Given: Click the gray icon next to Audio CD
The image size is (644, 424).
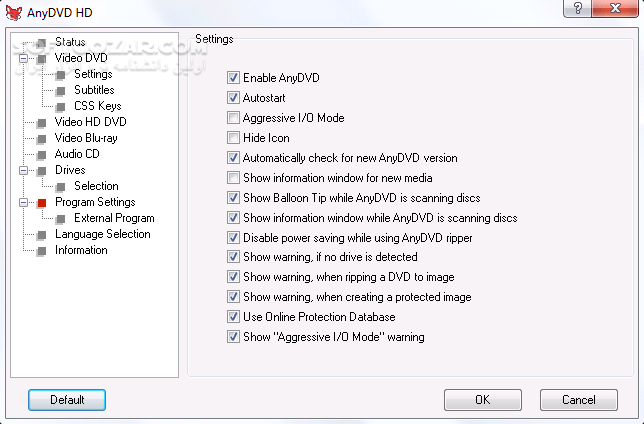Looking at the screenshot, I should coord(42,154).
